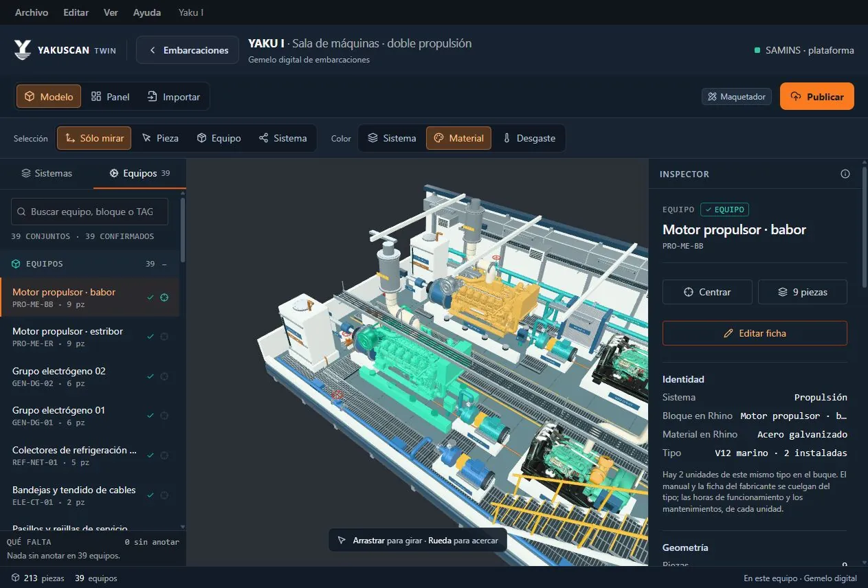The width and height of the screenshot is (868, 588).
Task: Open the Ayuda menu
Action: pyautogui.click(x=147, y=12)
